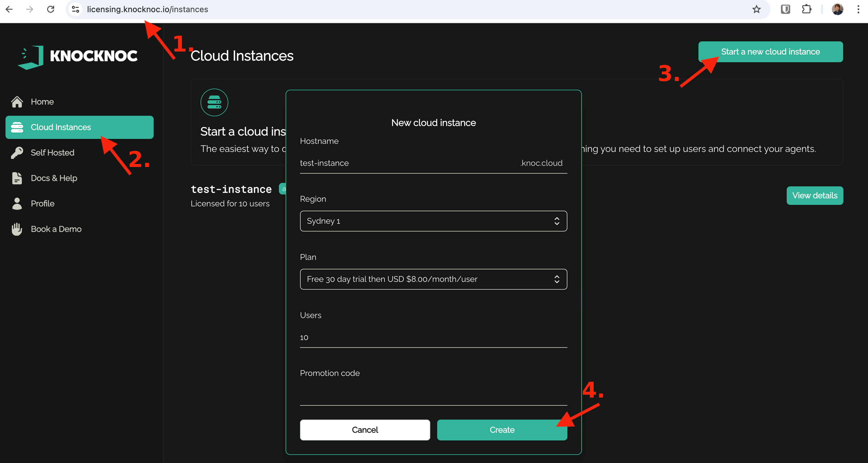Click the Home house icon

click(x=17, y=102)
